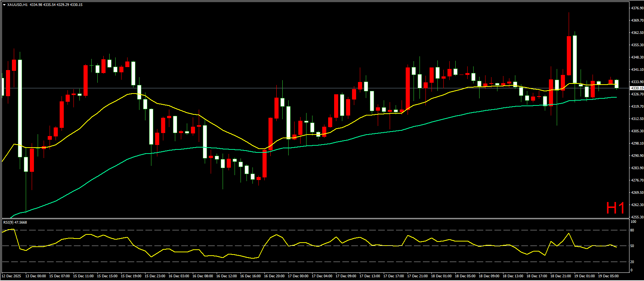This screenshot has height=281, width=644.
Task: Click the RSI scale value 100
Action: pos(633,222)
